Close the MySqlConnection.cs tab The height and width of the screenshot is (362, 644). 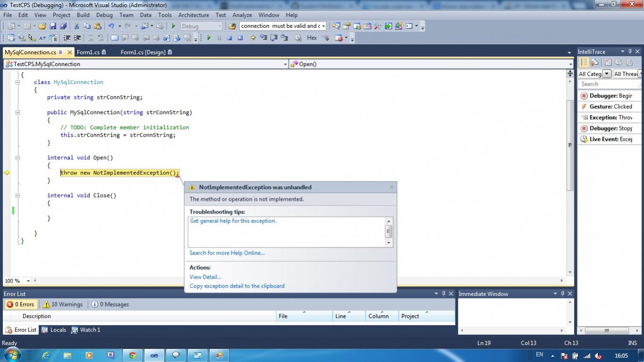point(70,52)
